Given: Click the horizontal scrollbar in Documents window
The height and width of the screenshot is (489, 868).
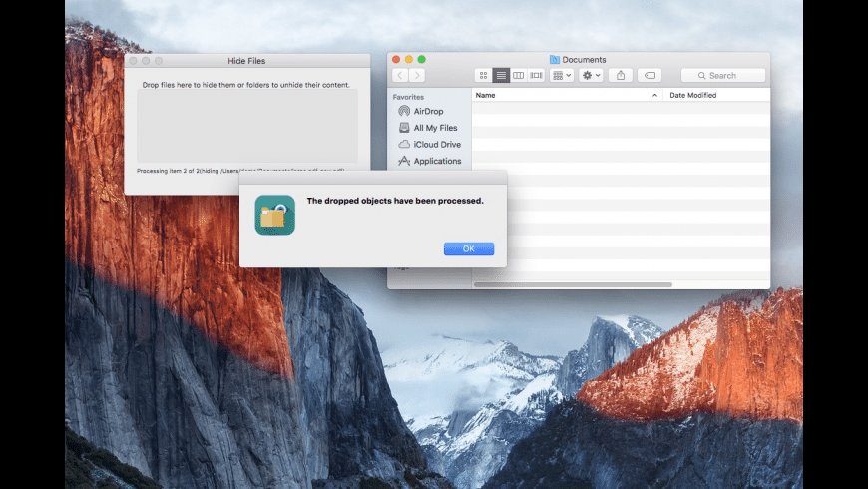Looking at the screenshot, I should (x=573, y=284).
